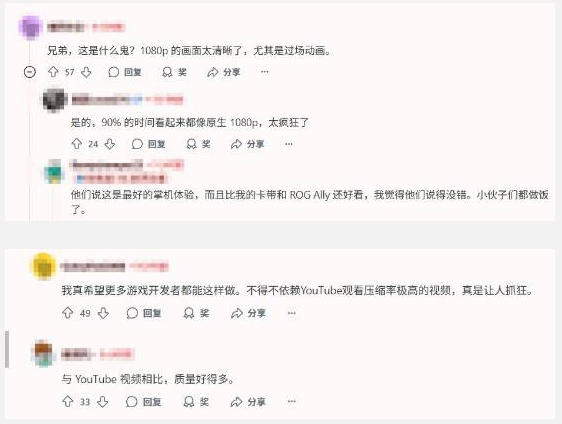
Task: Open the purple avatar of top commenter
Action: point(31,27)
